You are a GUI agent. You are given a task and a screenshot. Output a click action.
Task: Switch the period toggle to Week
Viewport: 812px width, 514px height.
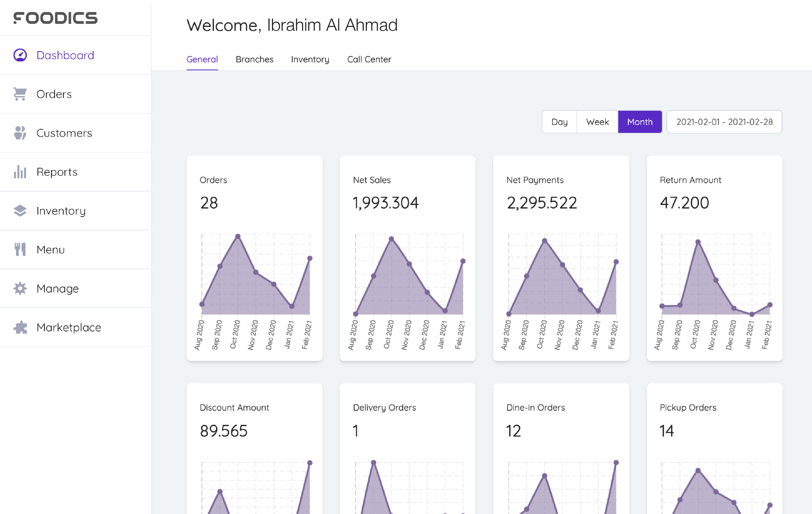tap(597, 122)
